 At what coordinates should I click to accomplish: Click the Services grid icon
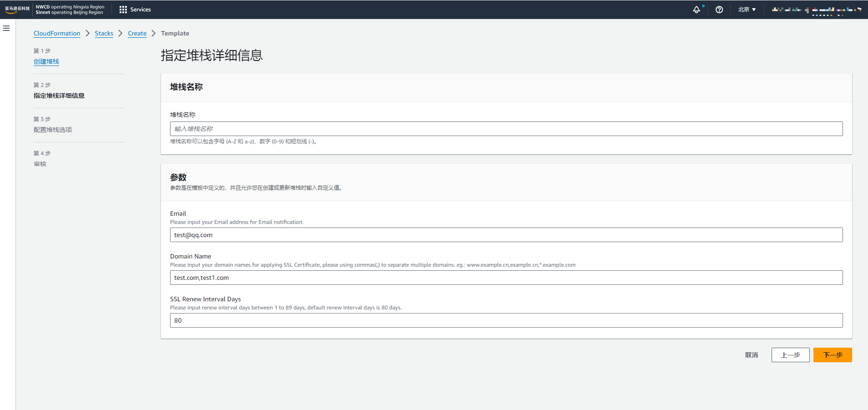tap(123, 10)
